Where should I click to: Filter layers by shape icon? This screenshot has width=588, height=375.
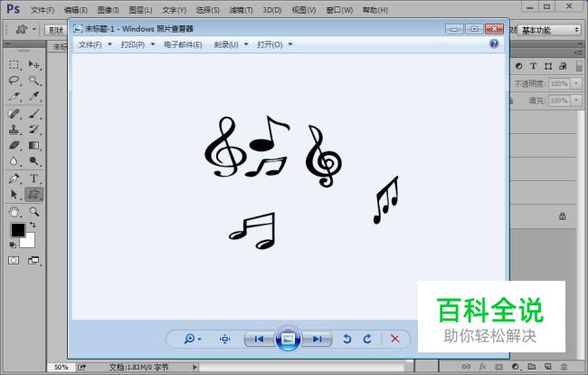coord(548,66)
